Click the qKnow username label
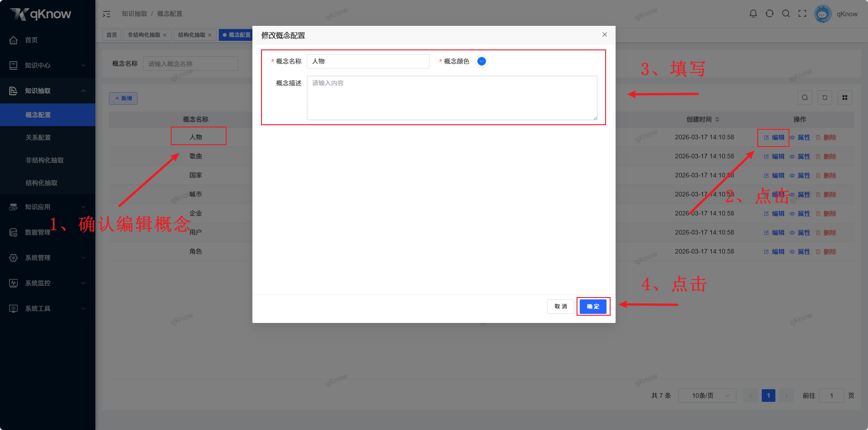Viewport: 868px width, 430px height. pos(847,14)
